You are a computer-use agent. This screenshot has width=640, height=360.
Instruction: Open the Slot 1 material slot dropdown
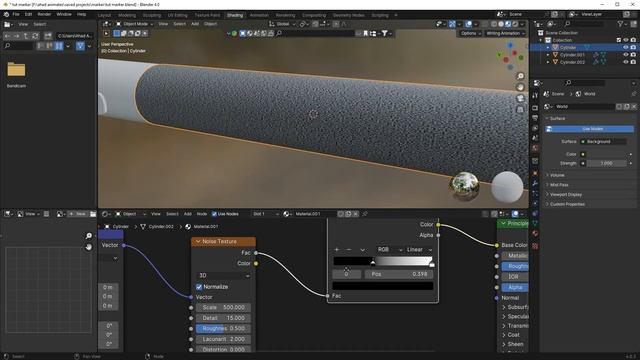click(x=265, y=214)
